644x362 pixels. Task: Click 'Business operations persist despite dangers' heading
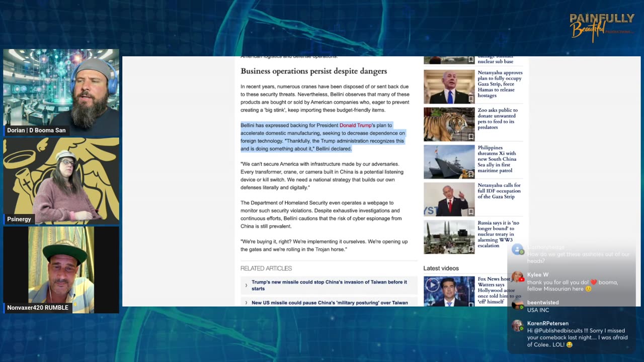coord(313,71)
